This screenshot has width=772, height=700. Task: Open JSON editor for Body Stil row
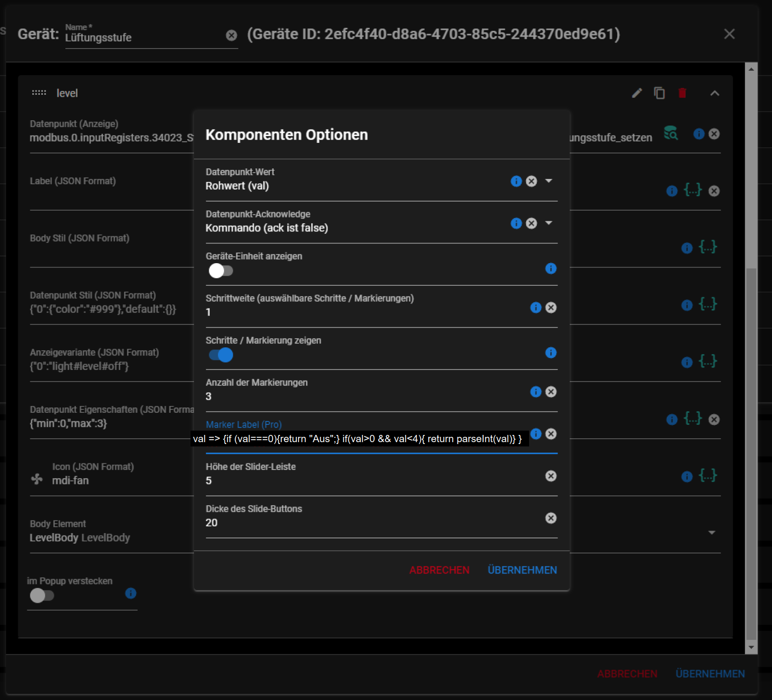(708, 247)
